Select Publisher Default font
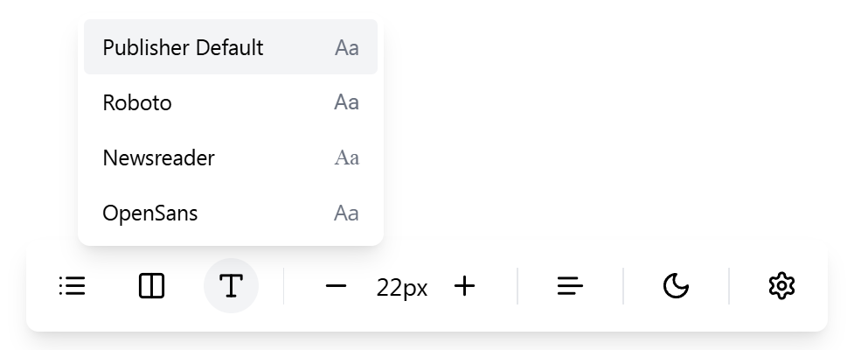The width and height of the screenshot is (868, 350). pos(231,47)
